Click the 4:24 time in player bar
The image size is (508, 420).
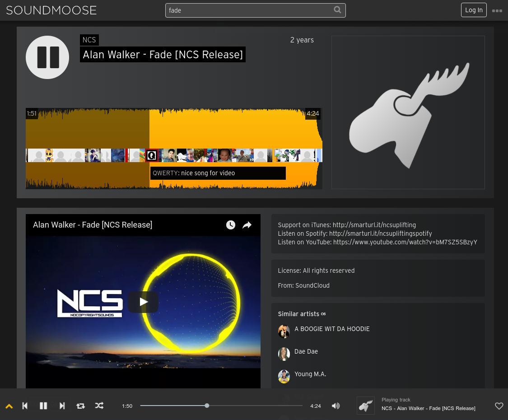316,406
